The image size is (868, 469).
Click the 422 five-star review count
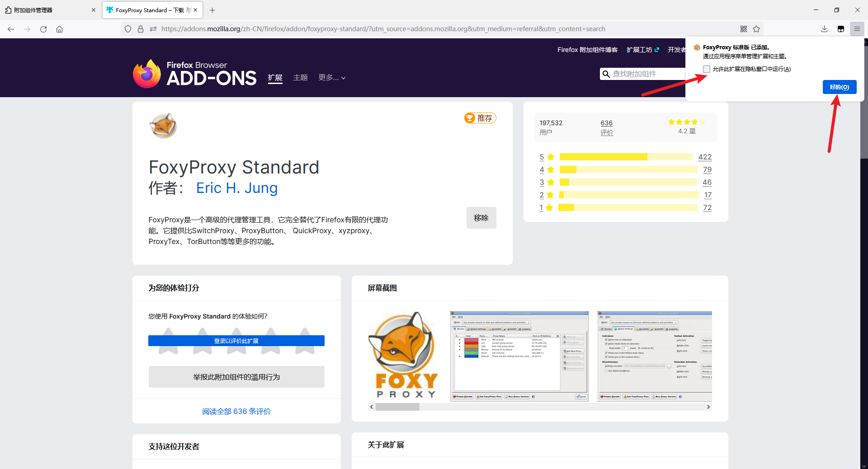click(705, 157)
